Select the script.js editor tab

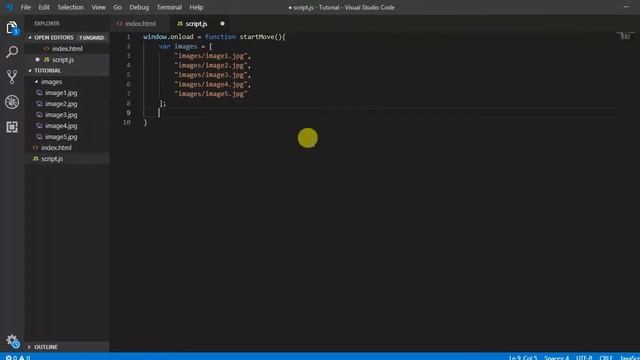point(201,24)
